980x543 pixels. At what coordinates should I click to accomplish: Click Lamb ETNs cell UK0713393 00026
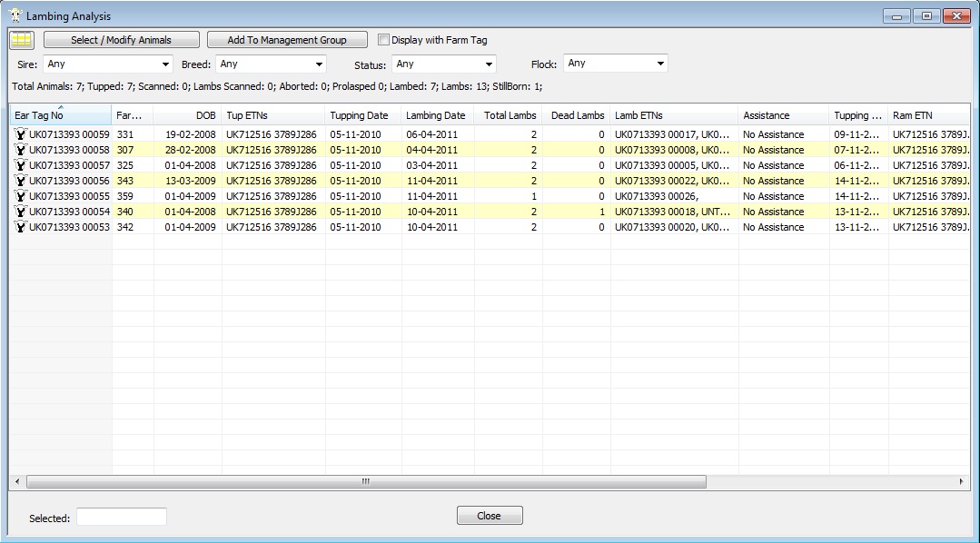[657, 196]
